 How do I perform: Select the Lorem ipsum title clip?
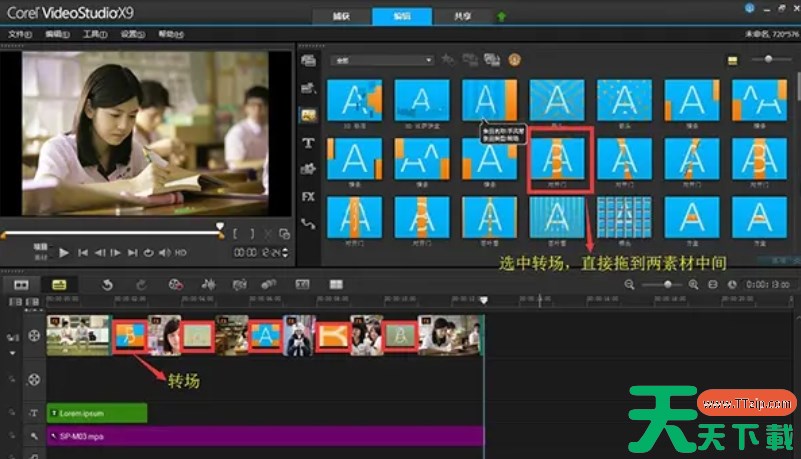click(x=97, y=412)
